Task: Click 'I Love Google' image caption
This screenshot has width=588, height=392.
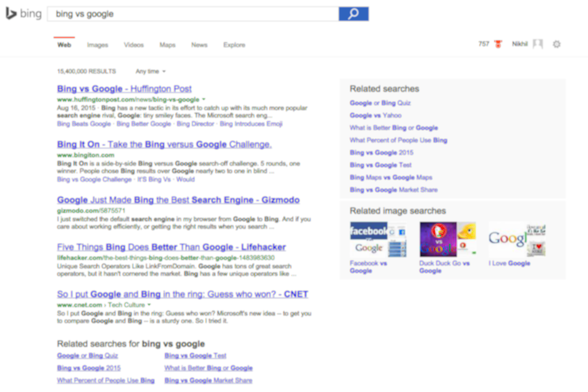Action: [509, 263]
